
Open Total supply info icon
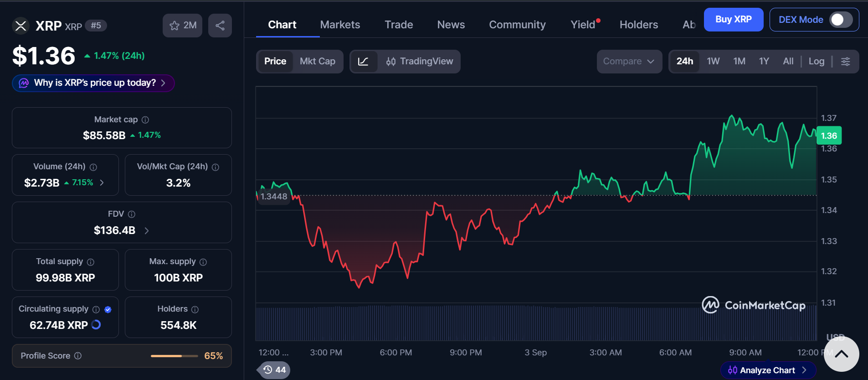pyautogui.click(x=91, y=262)
